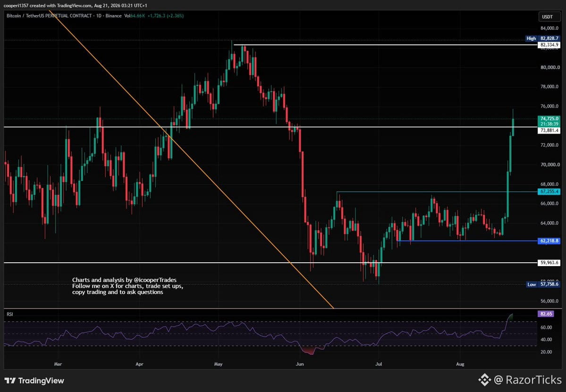Click the 76,000.0 price scale label

pos(550,106)
